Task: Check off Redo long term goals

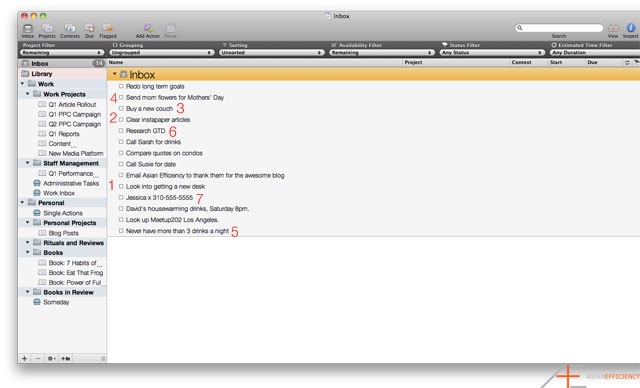Action: tap(121, 86)
